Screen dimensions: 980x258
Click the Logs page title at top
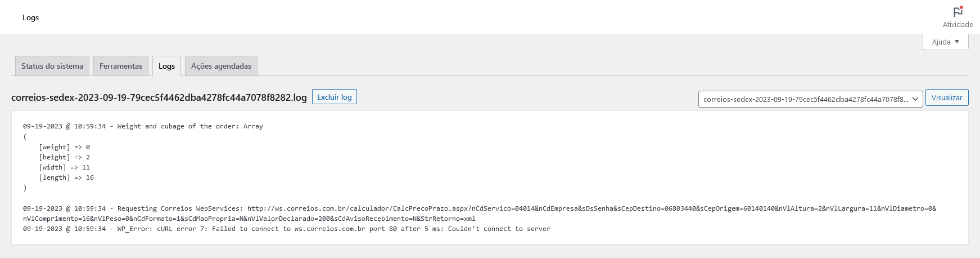(30, 17)
